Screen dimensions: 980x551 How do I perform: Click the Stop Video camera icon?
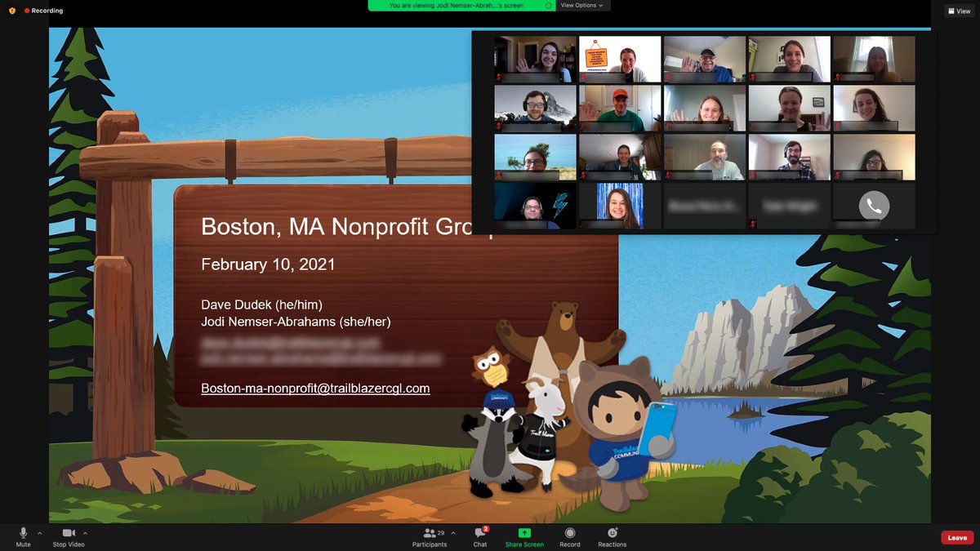(69, 533)
